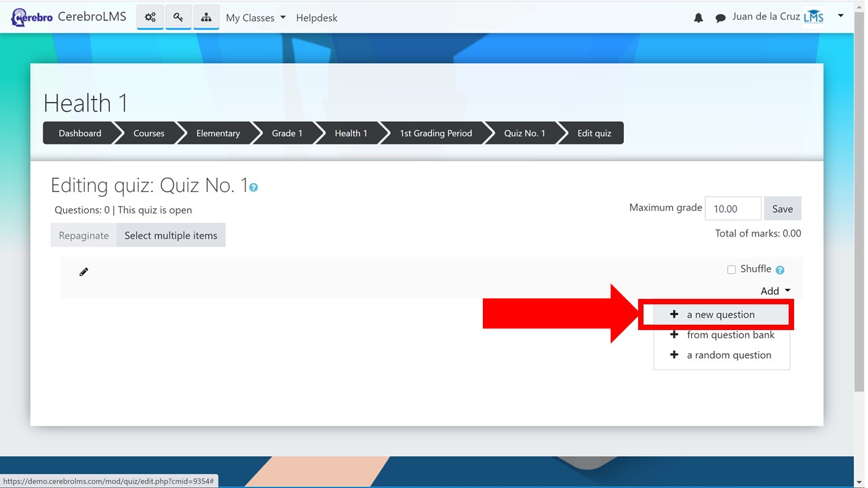Click help icon beside Shuffle
The image size is (868, 488).
pos(780,270)
